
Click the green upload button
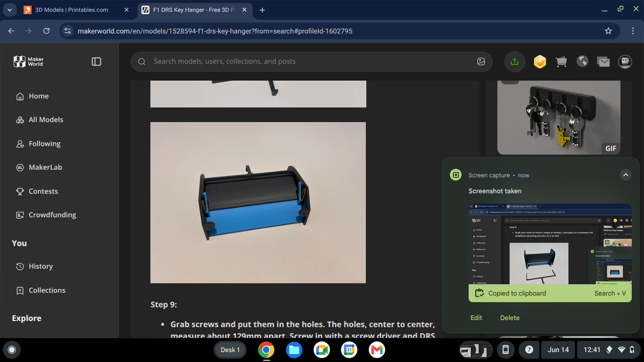tap(514, 61)
